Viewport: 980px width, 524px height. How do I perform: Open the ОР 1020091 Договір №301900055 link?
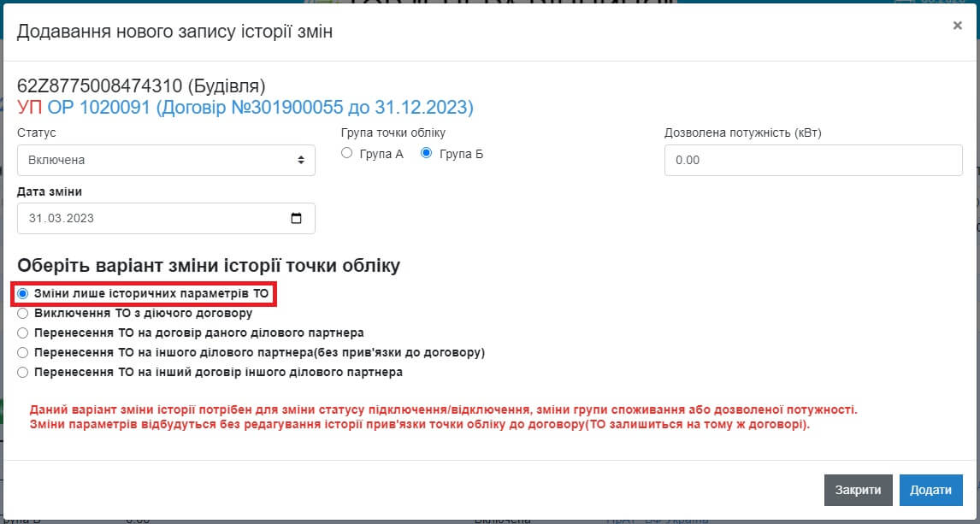click(260, 108)
